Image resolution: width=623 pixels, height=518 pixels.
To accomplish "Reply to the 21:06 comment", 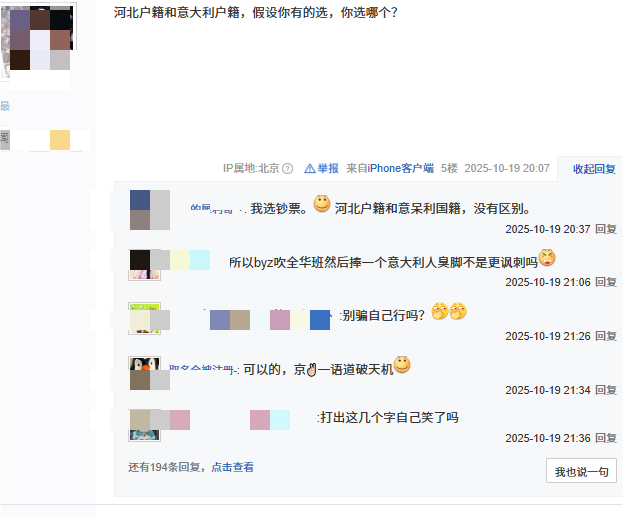I will (606, 282).
